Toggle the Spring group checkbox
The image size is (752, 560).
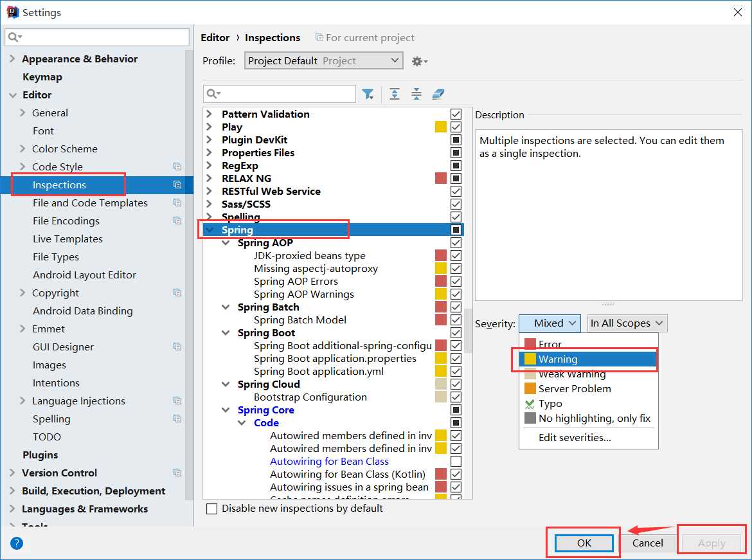[456, 230]
